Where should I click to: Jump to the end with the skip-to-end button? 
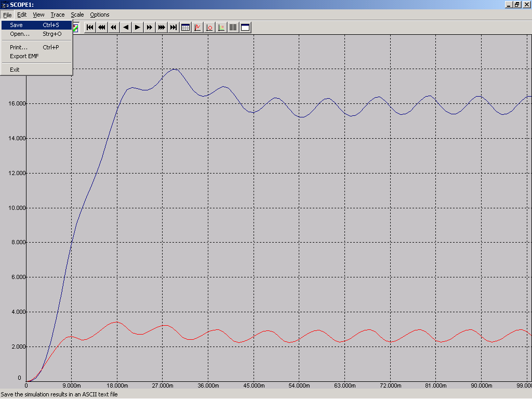[x=174, y=28]
